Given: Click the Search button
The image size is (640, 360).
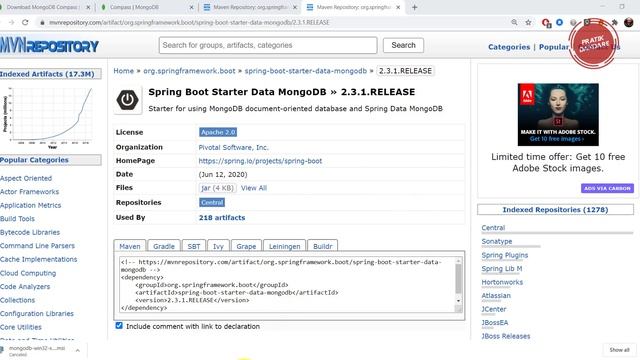Looking at the screenshot, I should 403,45.
